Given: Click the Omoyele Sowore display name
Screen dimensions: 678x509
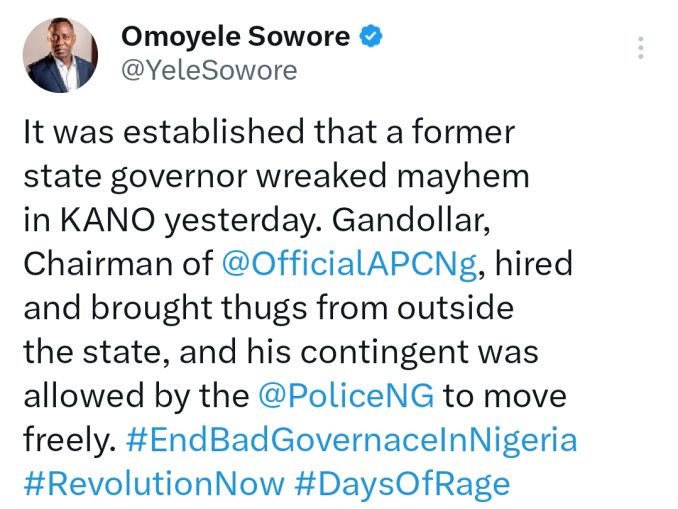Looking at the screenshot, I should point(235,38).
